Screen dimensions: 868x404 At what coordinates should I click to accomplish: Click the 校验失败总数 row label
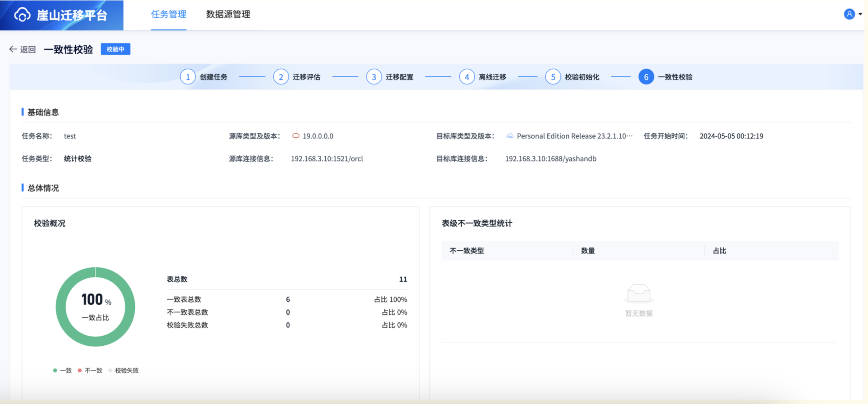click(187, 325)
